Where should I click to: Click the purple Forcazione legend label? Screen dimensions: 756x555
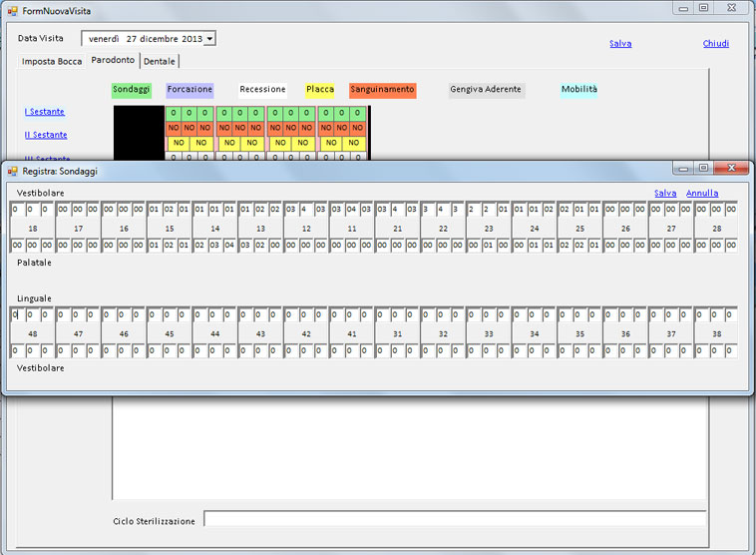point(189,89)
